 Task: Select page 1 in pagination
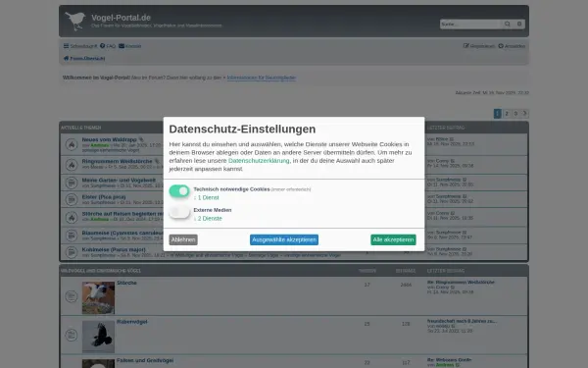click(498, 114)
